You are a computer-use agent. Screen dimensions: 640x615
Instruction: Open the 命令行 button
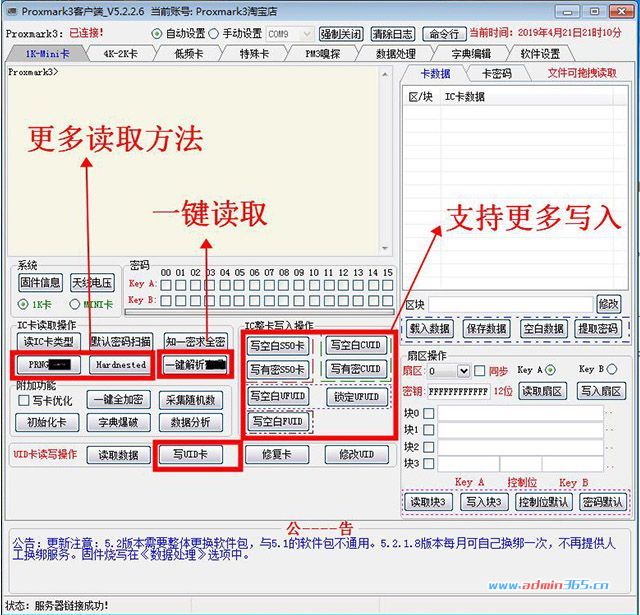[444, 34]
